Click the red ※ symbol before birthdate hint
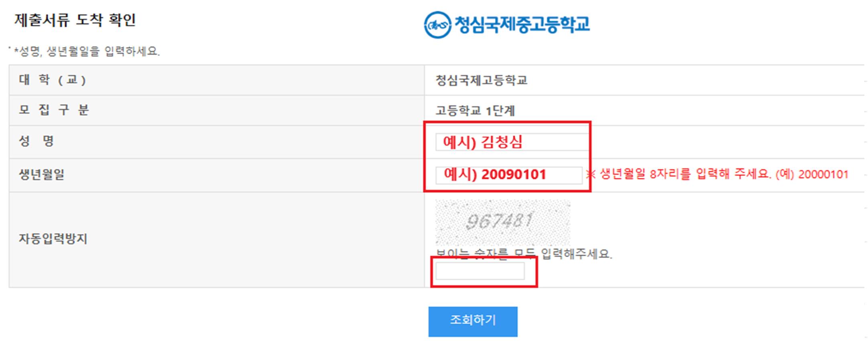 590,174
